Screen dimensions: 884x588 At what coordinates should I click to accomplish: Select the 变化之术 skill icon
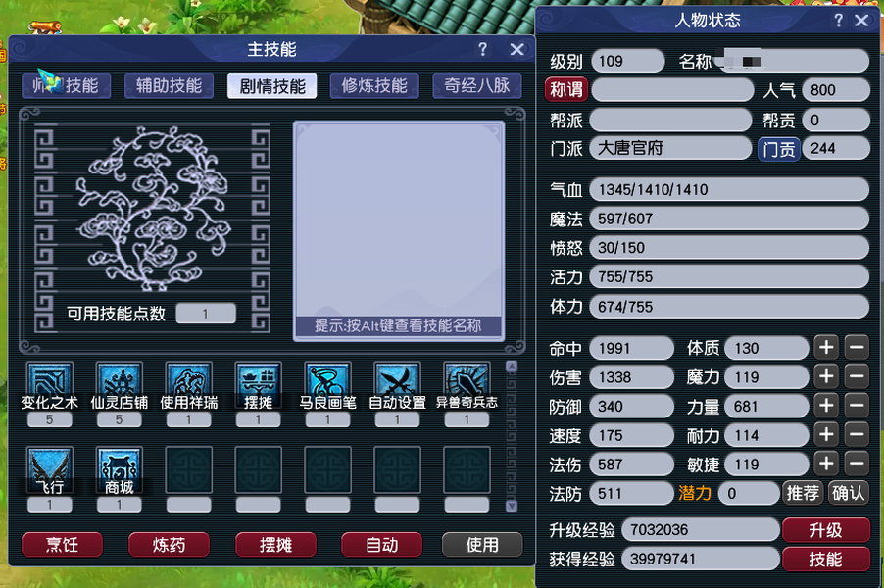pyautogui.click(x=50, y=380)
